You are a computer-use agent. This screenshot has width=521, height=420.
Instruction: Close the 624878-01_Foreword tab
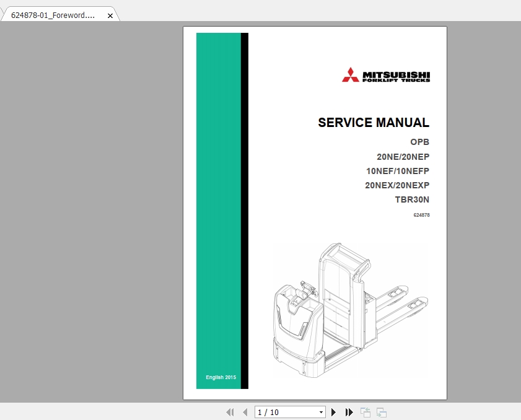click(110, 14)
